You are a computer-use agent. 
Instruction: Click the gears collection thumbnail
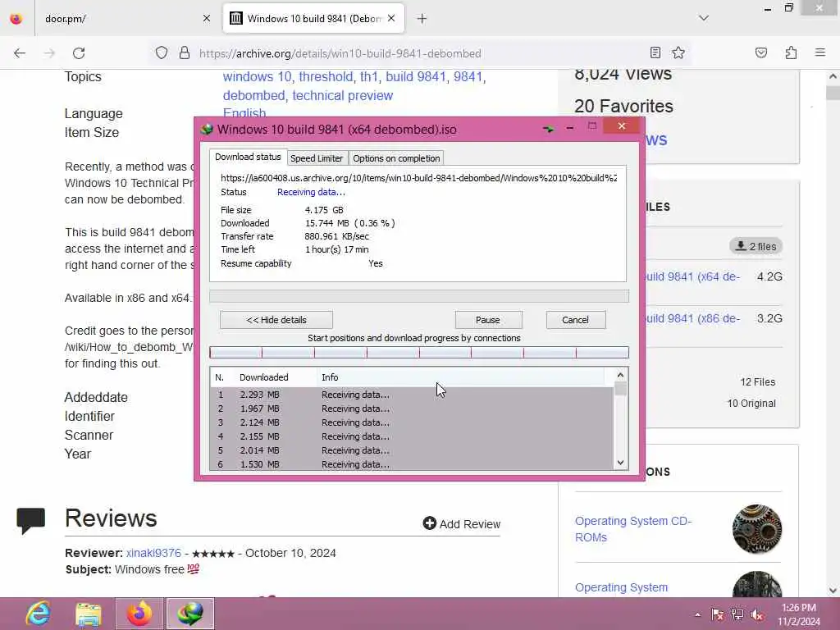757,529
